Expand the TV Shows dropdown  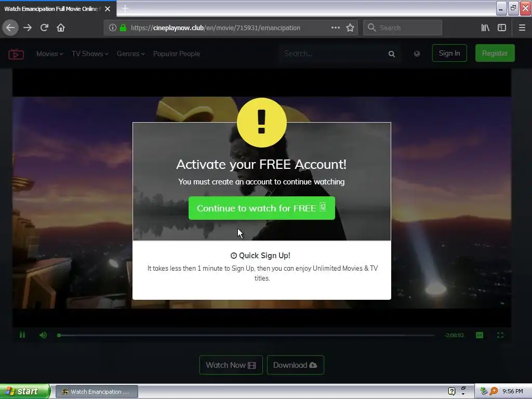[90, 54]
